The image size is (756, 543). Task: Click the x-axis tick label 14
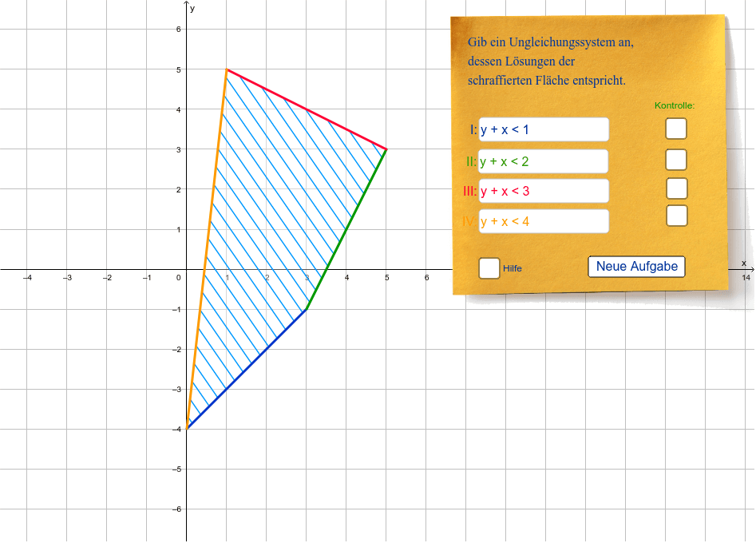[x=746, y=278]
